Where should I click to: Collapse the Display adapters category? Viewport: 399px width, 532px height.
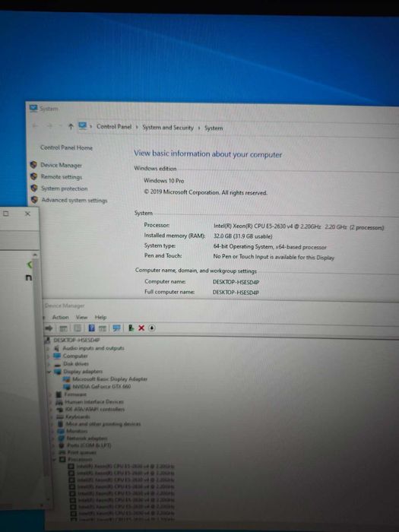coord(49,372)
